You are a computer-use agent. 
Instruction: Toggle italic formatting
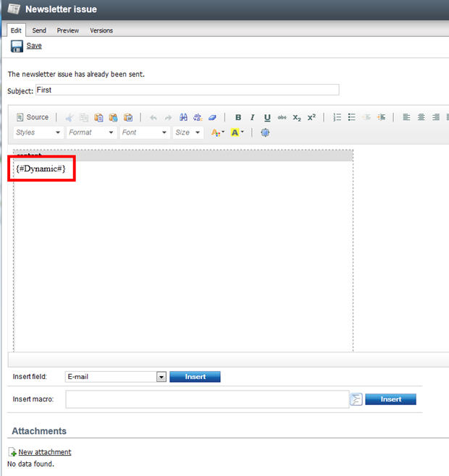point(252,117)
